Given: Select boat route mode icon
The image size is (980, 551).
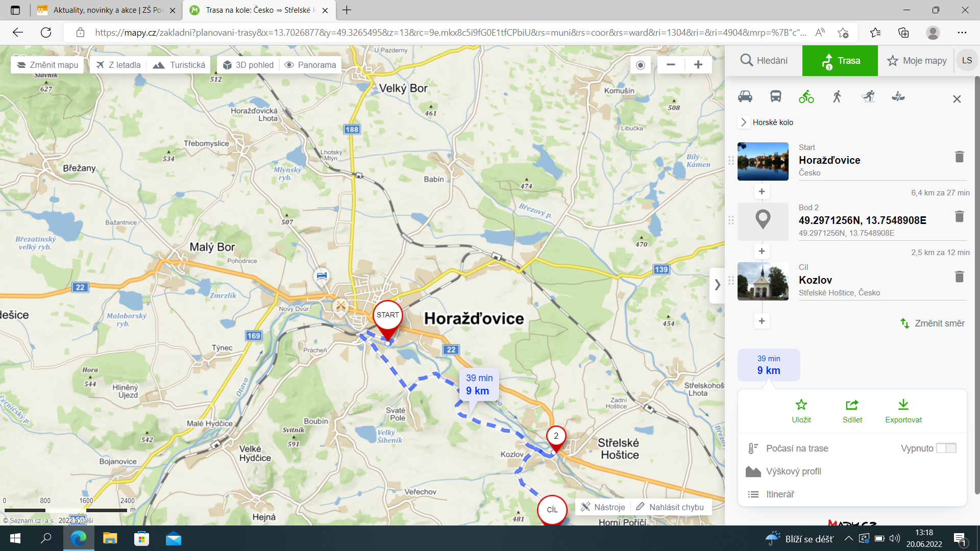Looking at the screenshot, I should (898, 96).
